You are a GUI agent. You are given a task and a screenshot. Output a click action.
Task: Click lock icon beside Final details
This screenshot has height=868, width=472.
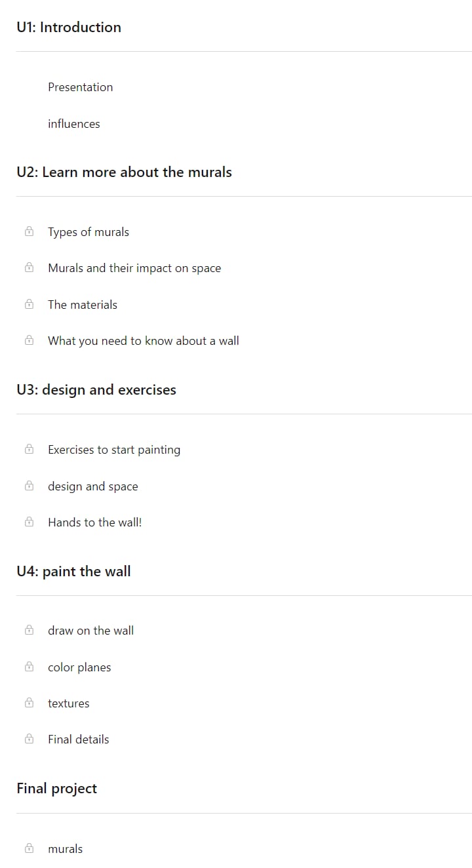point(29,739)
